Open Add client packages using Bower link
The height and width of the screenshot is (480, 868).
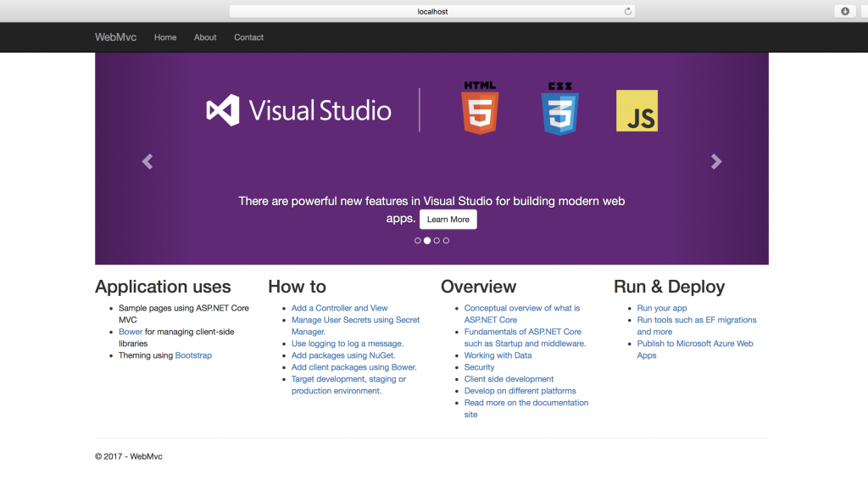point(353,367)
